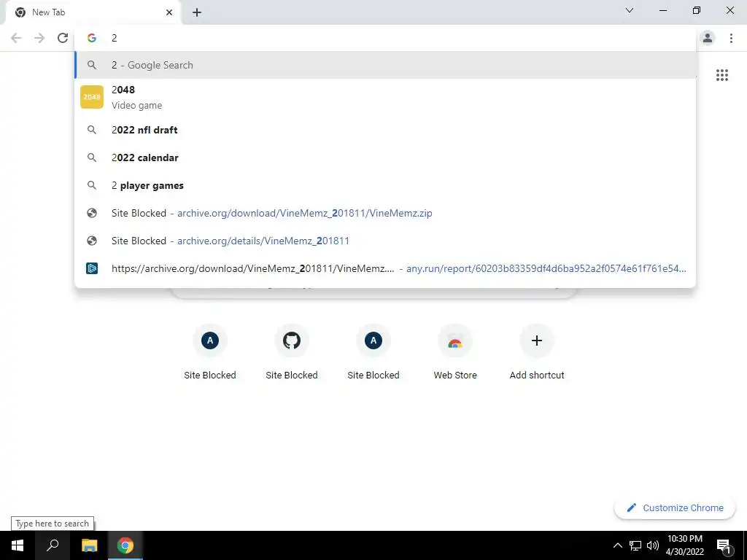This screenshot has width=747, height=560.
Task: Click the browser back arrow
Action: [x=16, y=38]
